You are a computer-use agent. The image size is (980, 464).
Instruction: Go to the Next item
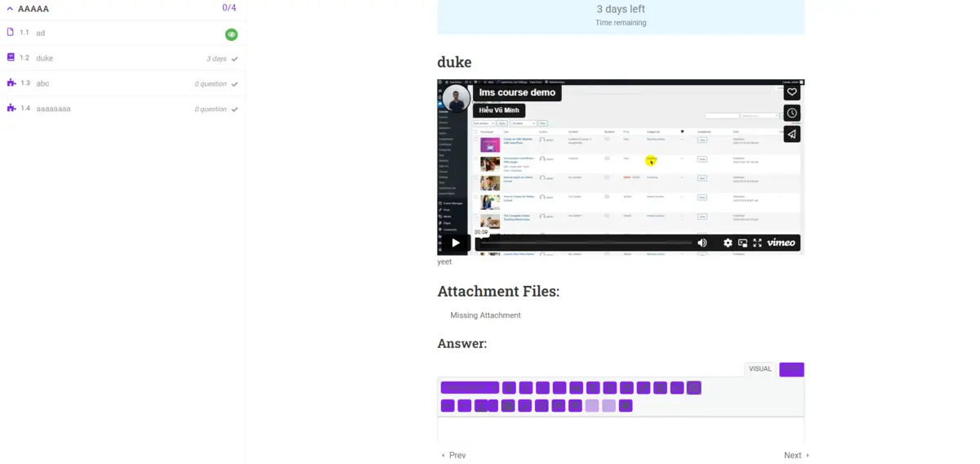point(796,455)
